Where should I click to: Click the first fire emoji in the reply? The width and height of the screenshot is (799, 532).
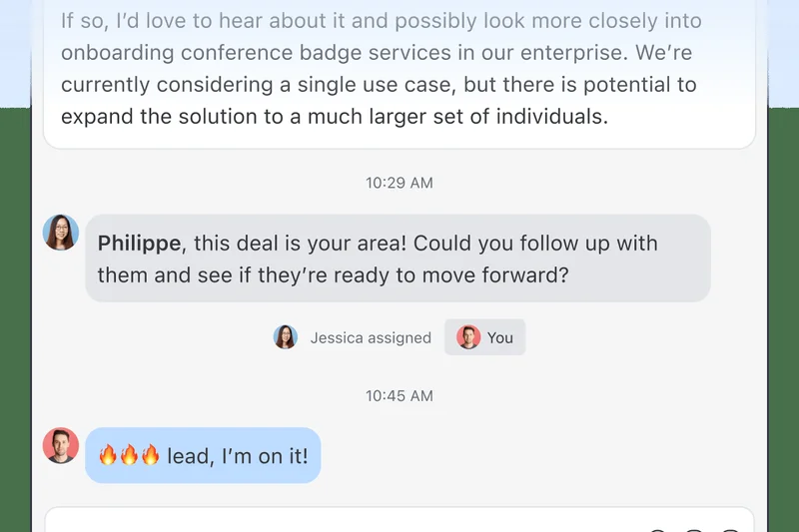[x=108, y=456]
